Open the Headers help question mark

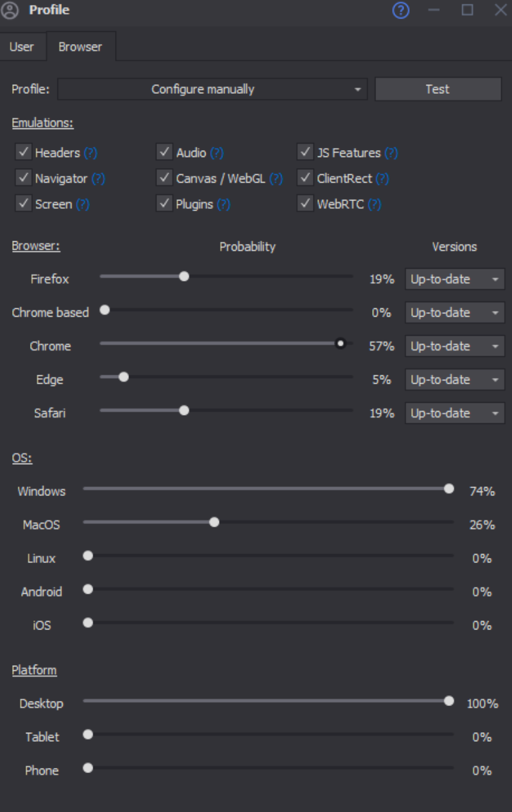coord(91,153)
